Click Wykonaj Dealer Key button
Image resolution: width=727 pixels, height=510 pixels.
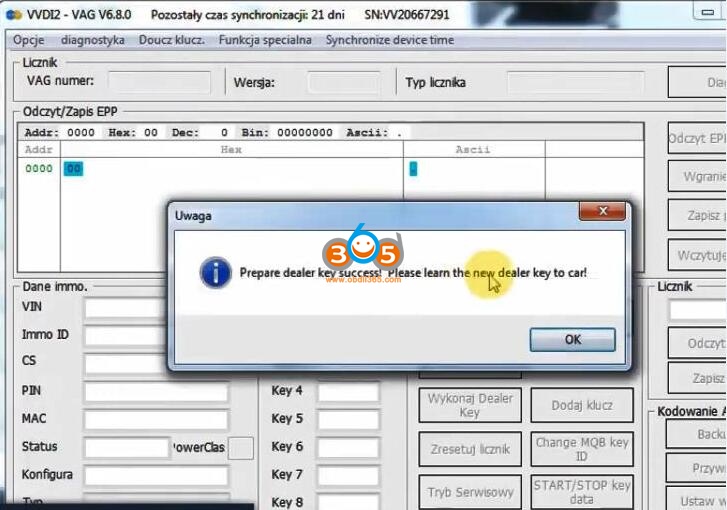click(470, 405)
